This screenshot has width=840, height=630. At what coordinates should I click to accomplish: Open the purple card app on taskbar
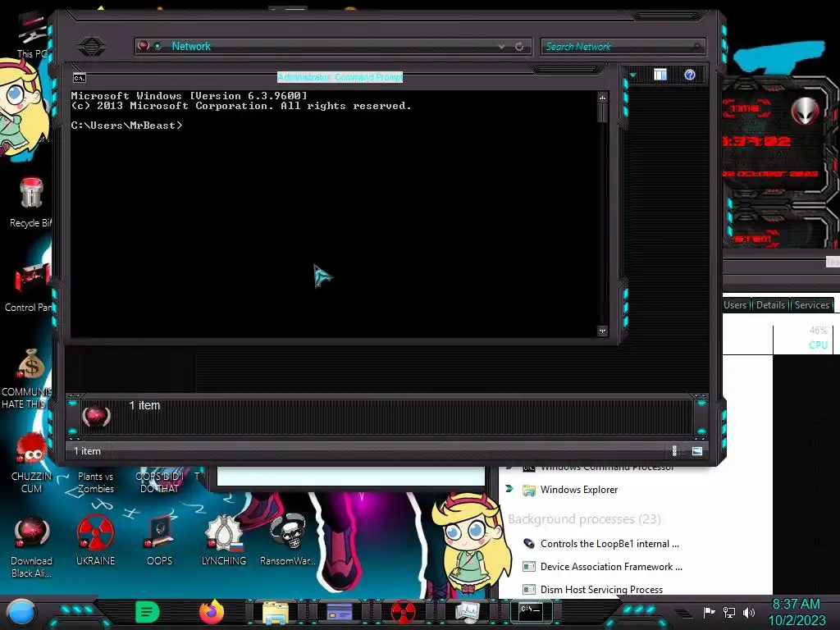click(x=339, y=612)
